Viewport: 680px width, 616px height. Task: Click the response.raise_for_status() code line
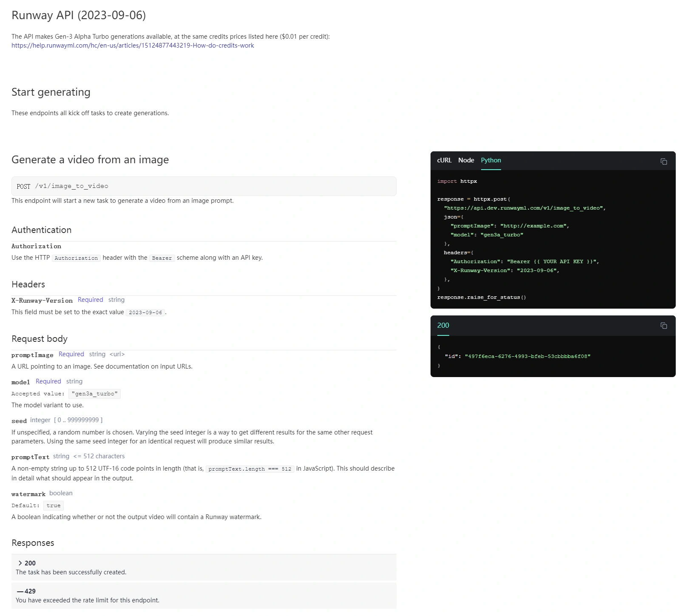point(482,297)
